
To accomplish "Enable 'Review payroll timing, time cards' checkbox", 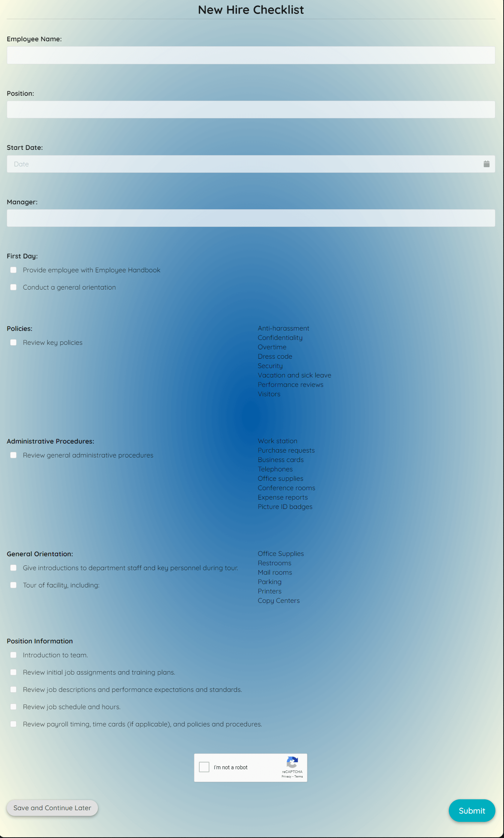I will (x=14, y=724).
